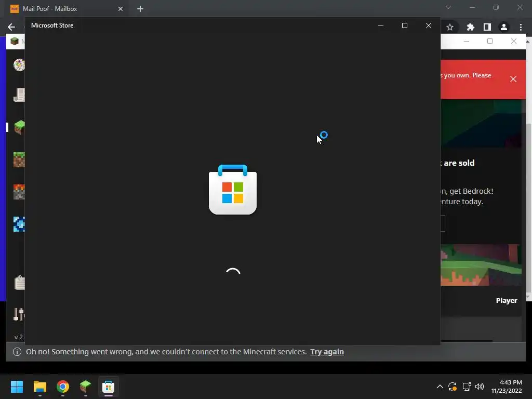The height and width of the screenshot is (399, 532).
Task: Open the clock and date panel
Action: point(506,387)
